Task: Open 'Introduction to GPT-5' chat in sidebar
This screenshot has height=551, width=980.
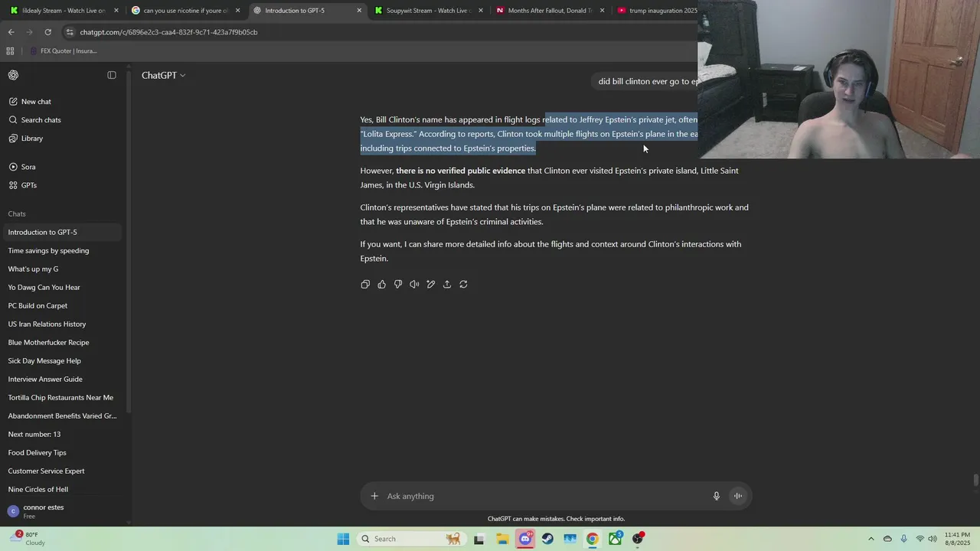Action: [x=63, y=232]
